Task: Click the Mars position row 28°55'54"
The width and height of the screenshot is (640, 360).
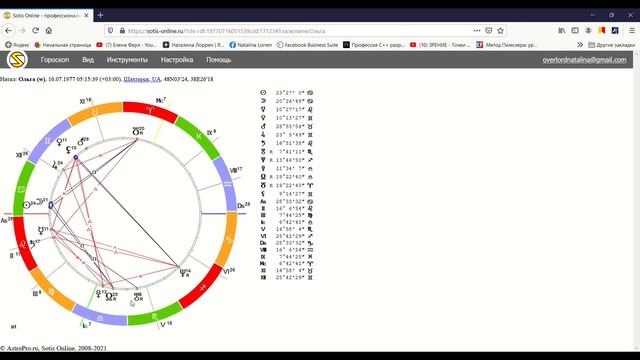Action: [x=287, y=126]
